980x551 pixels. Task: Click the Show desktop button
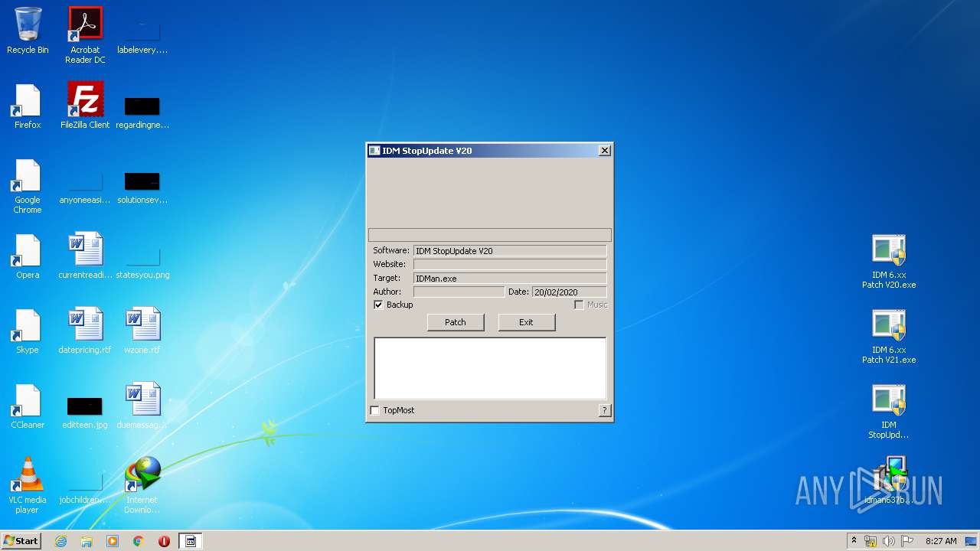(972, 541)
